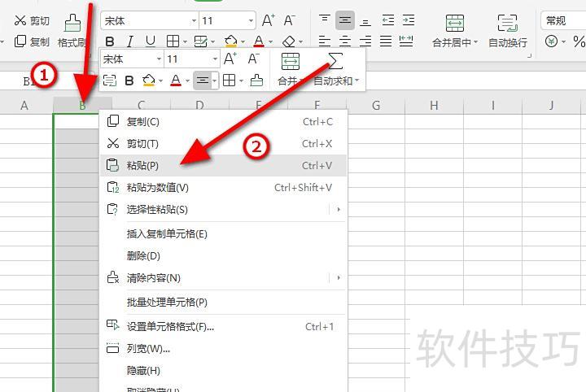Open number format 常规 combo box
Viewport: 586px width, 392px height.
[563, 20]
